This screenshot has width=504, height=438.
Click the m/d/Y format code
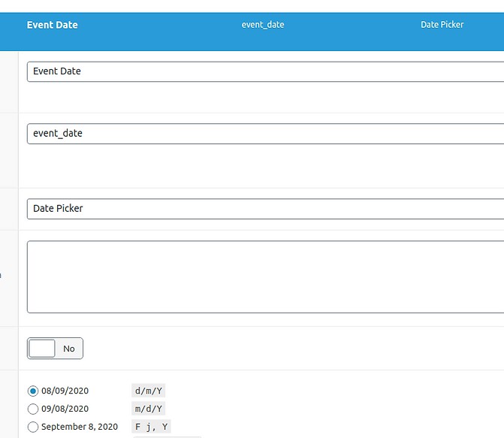148,409
